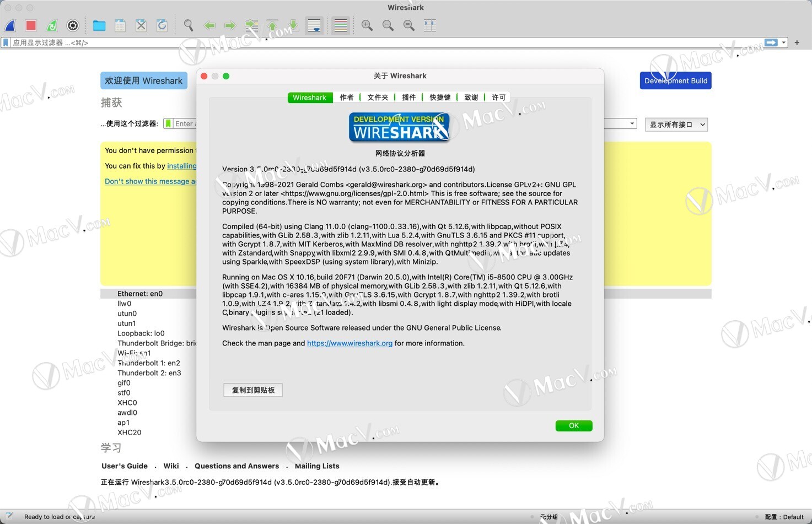Reload the capture file icon

point(162,25)
